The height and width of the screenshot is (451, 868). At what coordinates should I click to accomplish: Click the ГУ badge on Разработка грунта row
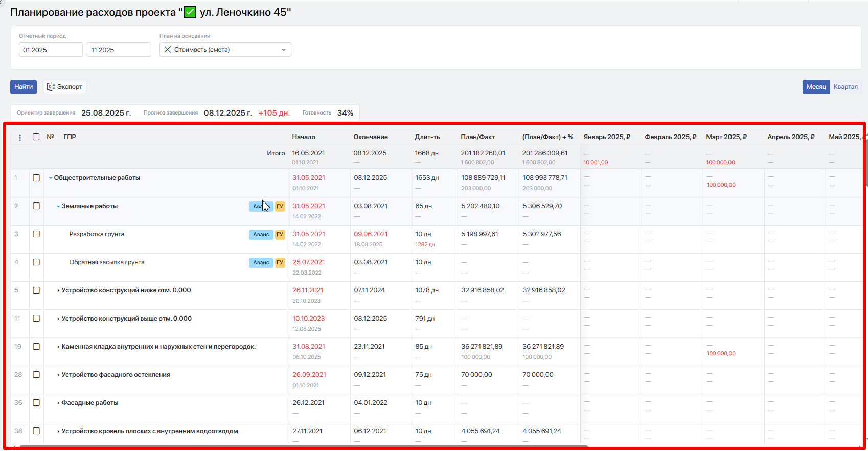point(280,234)
